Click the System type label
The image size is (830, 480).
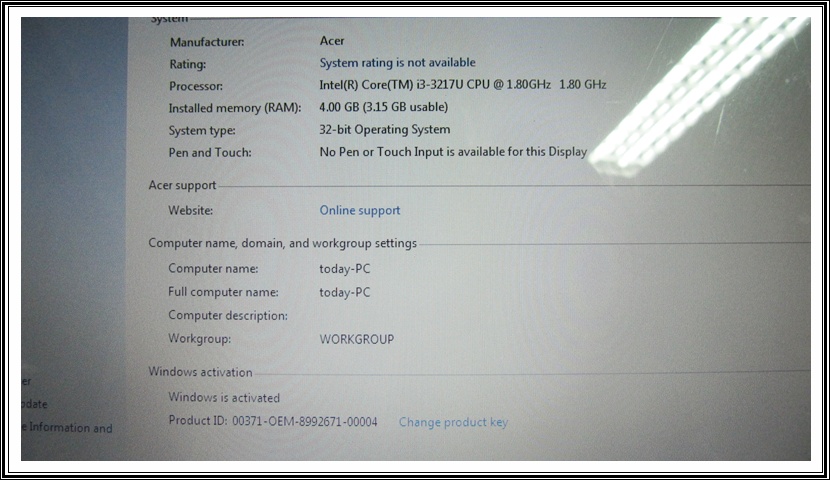coord(202,131)
